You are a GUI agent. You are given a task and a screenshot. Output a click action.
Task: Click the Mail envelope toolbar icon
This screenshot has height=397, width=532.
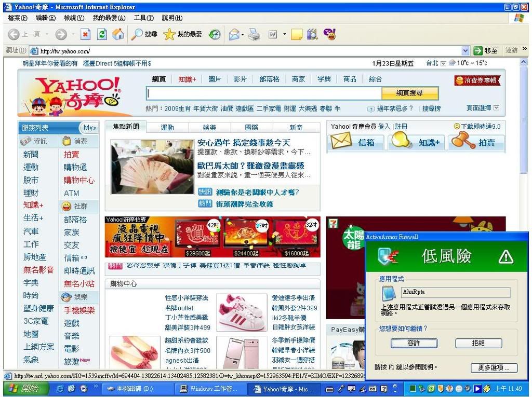pos(234,34)
